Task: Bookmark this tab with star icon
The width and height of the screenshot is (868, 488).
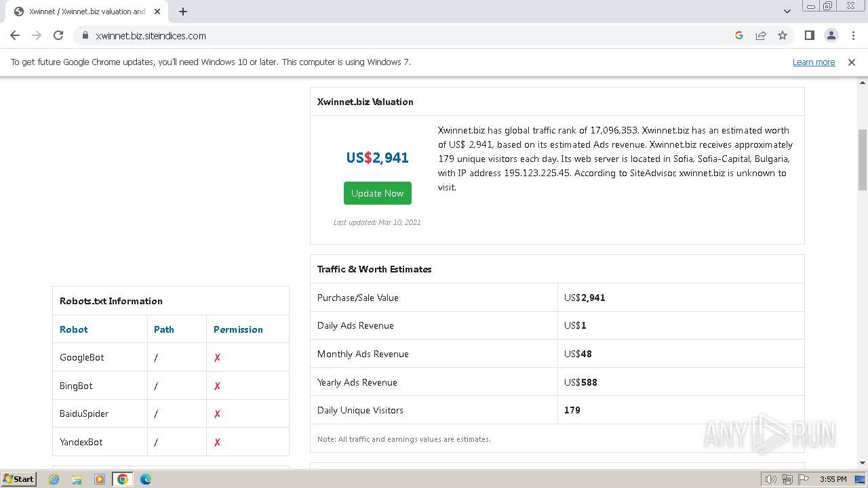Action: coord(783,35)
